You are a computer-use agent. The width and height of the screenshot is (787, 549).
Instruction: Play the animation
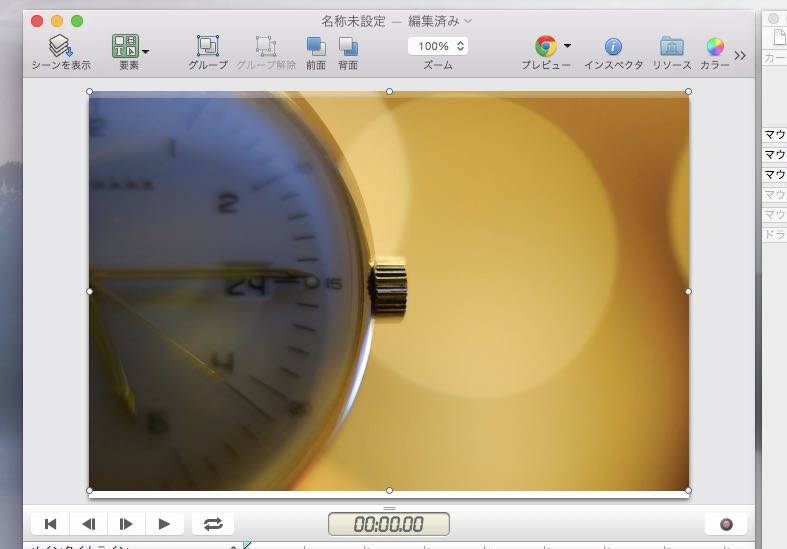click(164, 524)
